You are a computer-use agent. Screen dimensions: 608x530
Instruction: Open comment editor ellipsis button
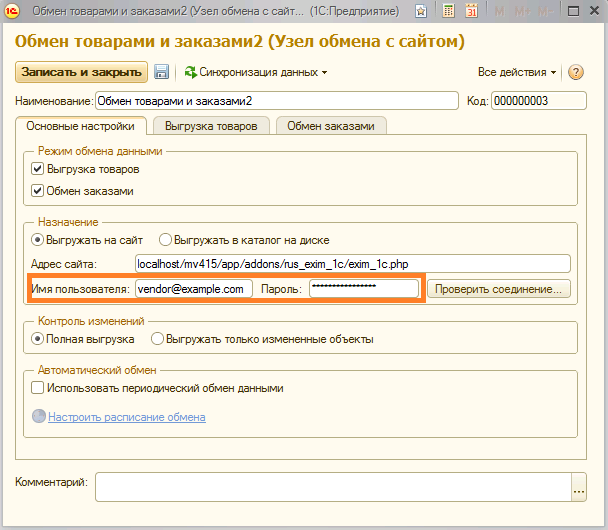579,487
